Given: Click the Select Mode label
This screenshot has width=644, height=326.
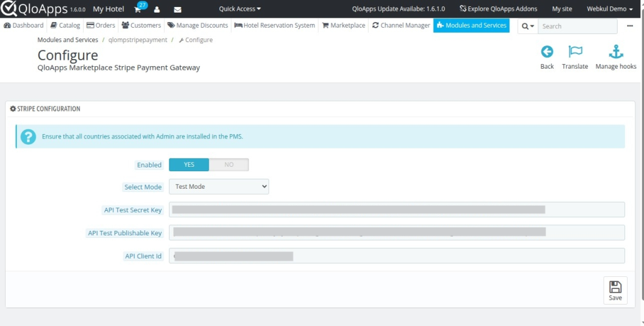Looking at the screenshot, I should coord(143,187).
